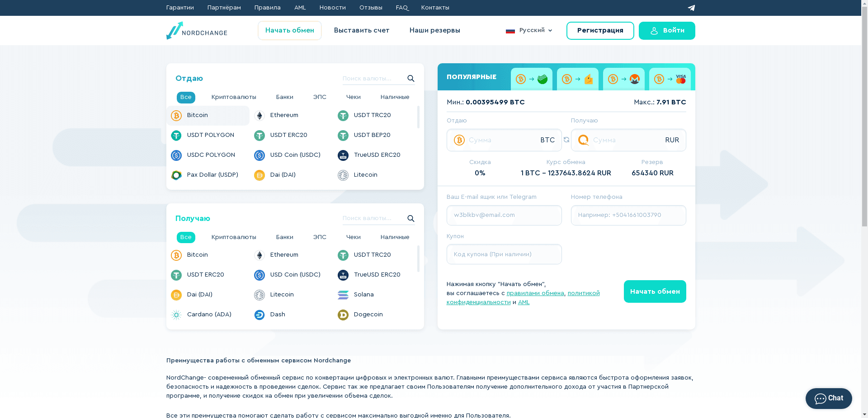Switch to Наши резервы section
Viewport: 868px width, 418px height.
tap(434, 30)
